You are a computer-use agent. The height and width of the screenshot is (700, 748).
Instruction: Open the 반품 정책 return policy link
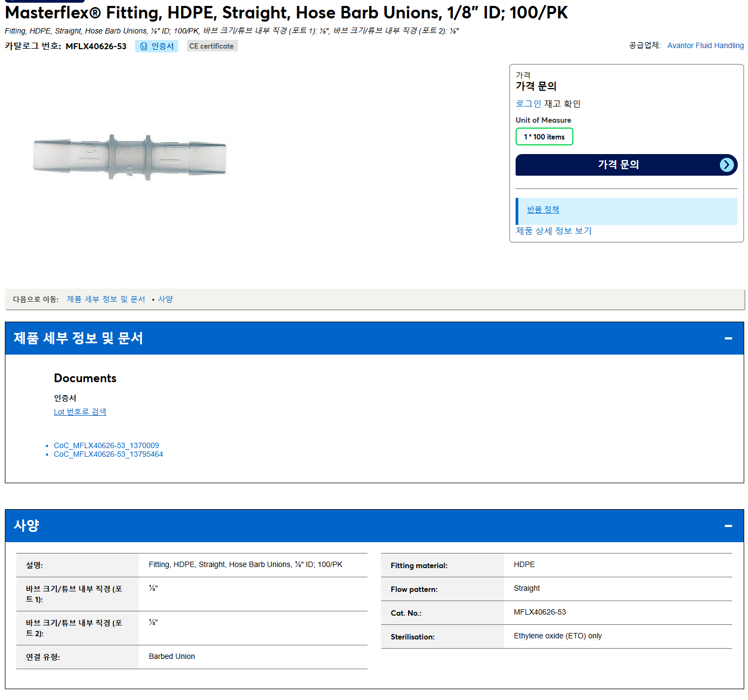click(x=543, y=210)
